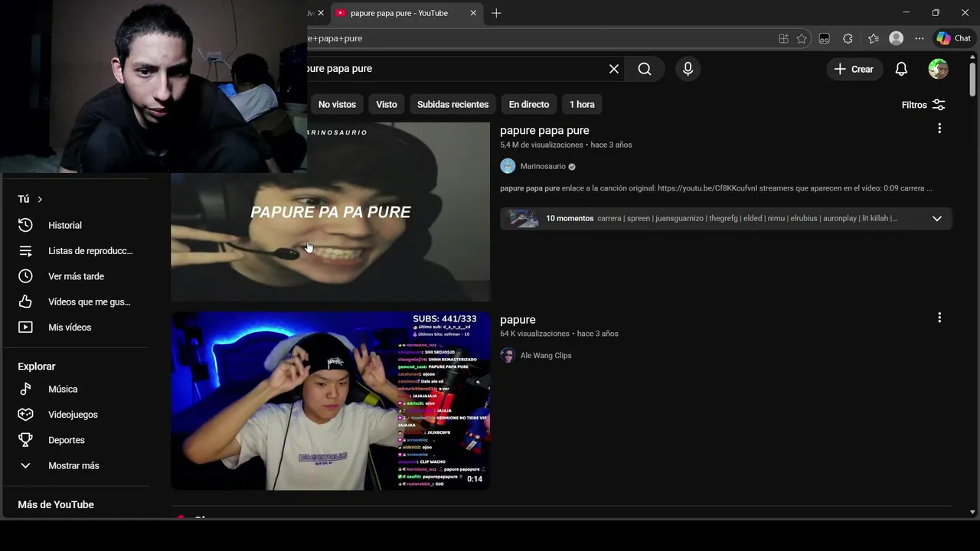Screen dimensions: 980x551
Task: Open the browser extensions puzzle icon
Action: 848,38
